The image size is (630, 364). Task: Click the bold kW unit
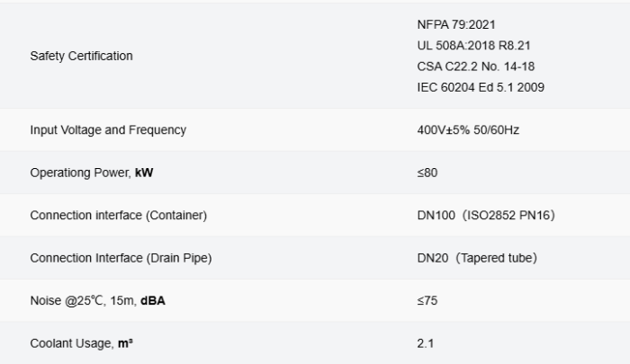(144, 173)
